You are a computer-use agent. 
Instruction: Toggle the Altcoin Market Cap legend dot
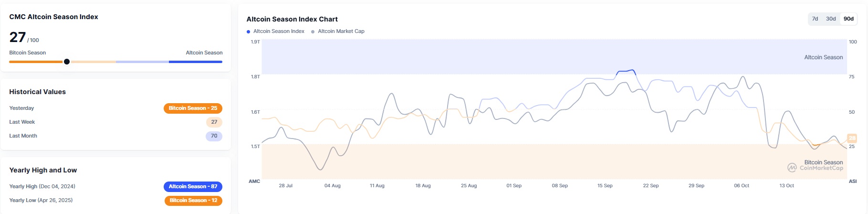click(313, 32)
